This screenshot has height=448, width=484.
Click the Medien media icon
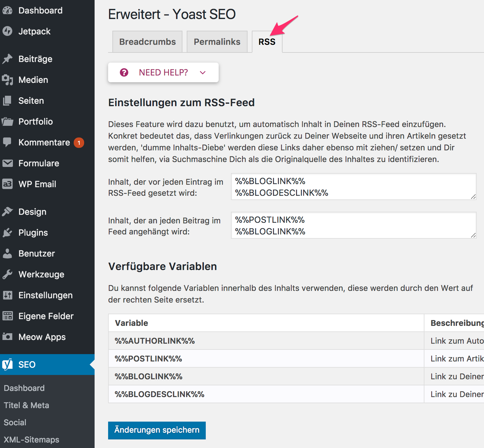(7, 80)
